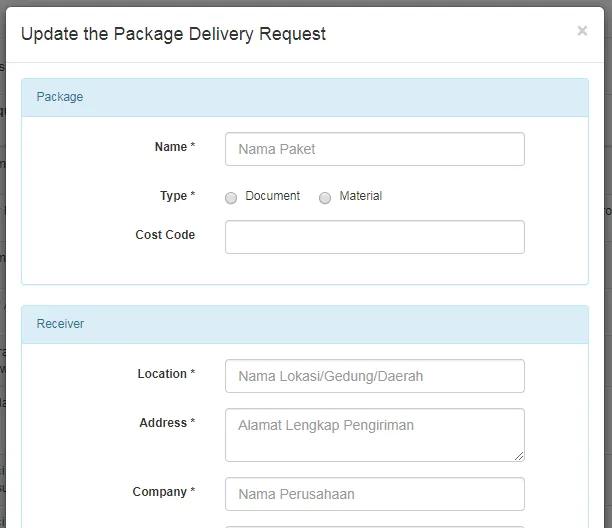Click the "Document" option label text
Image resolution: width=612 pixels, height=528 pixels.
pyautogui.click(x=272, y=196)
